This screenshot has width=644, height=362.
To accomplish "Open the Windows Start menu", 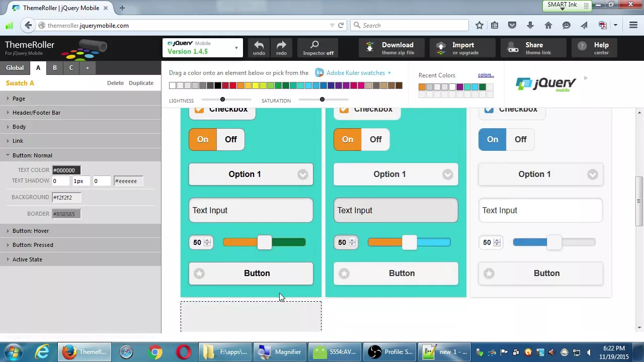I will point(13,352).
